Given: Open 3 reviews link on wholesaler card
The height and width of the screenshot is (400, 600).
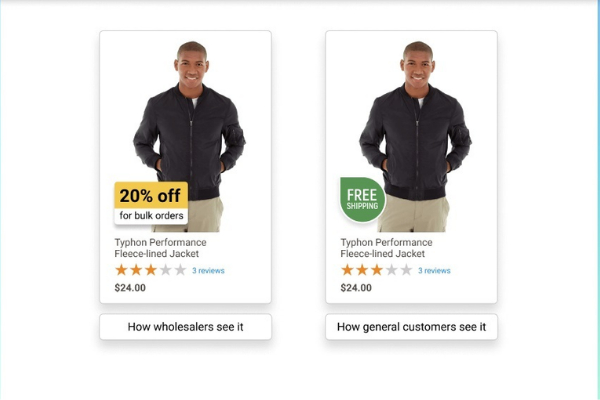Looking at the screenshot, I should [x=208, y=271].
